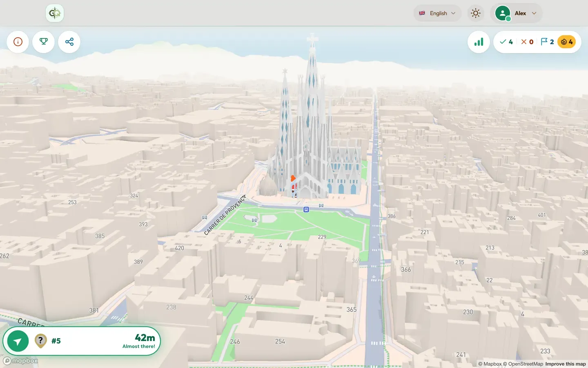Click the share icon button
The height and width of the screenshot is (368, 588).
[x=69, y=42]
